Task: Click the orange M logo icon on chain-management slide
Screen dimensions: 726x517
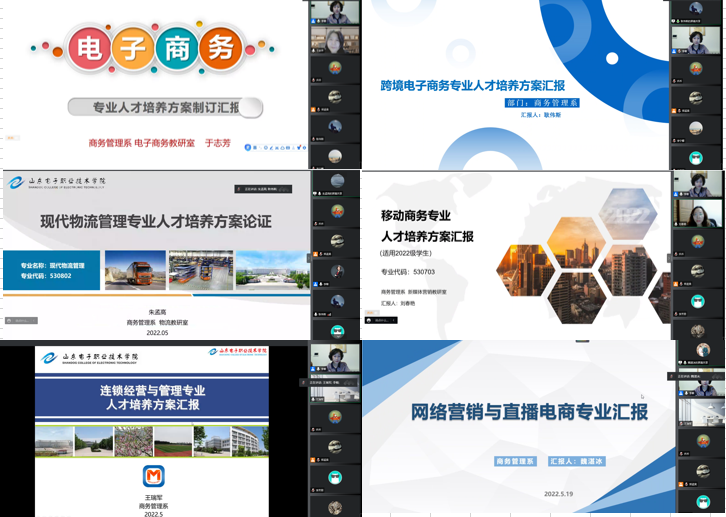Action: [153, 474]
